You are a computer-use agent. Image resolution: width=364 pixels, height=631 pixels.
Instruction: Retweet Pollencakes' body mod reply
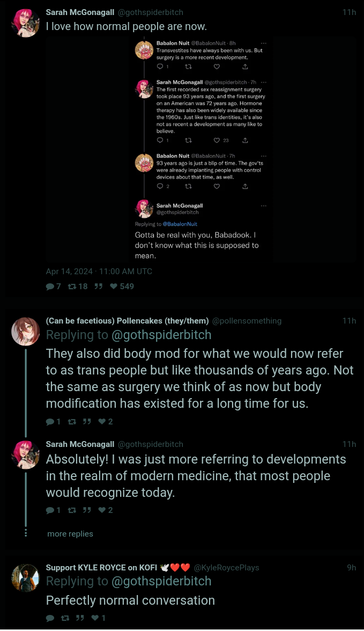point(72,422)
